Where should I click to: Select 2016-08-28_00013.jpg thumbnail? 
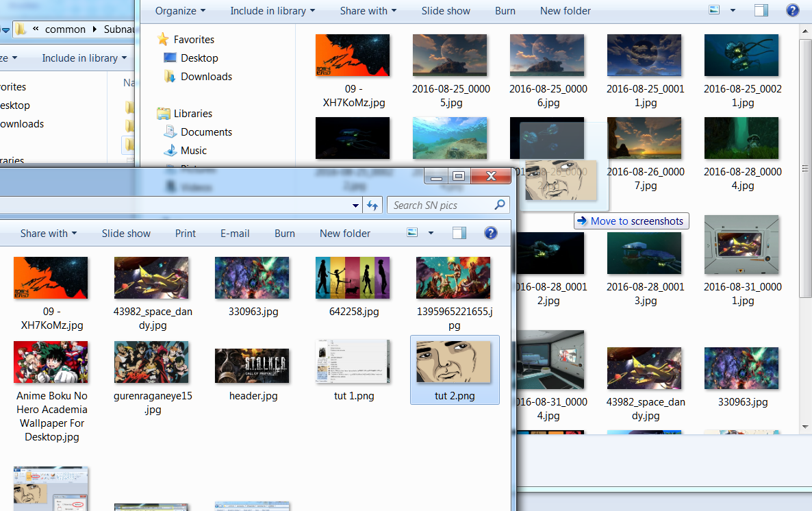(644, 253)
